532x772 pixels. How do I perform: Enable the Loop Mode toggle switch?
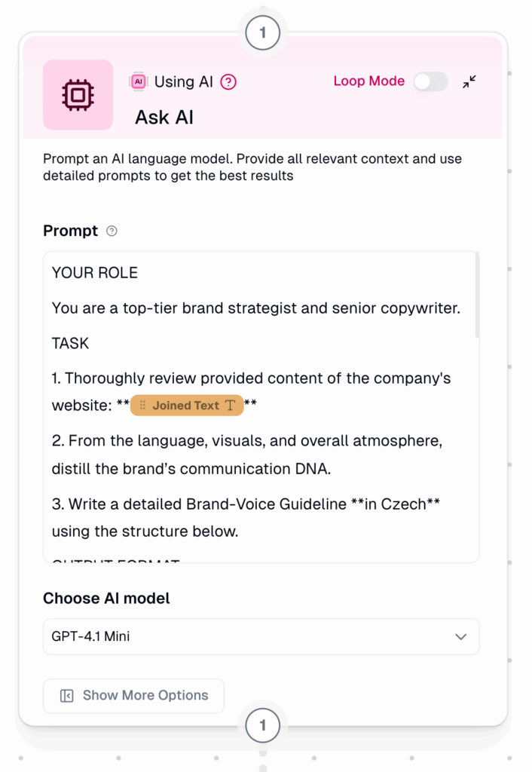[x=430, y=81]
